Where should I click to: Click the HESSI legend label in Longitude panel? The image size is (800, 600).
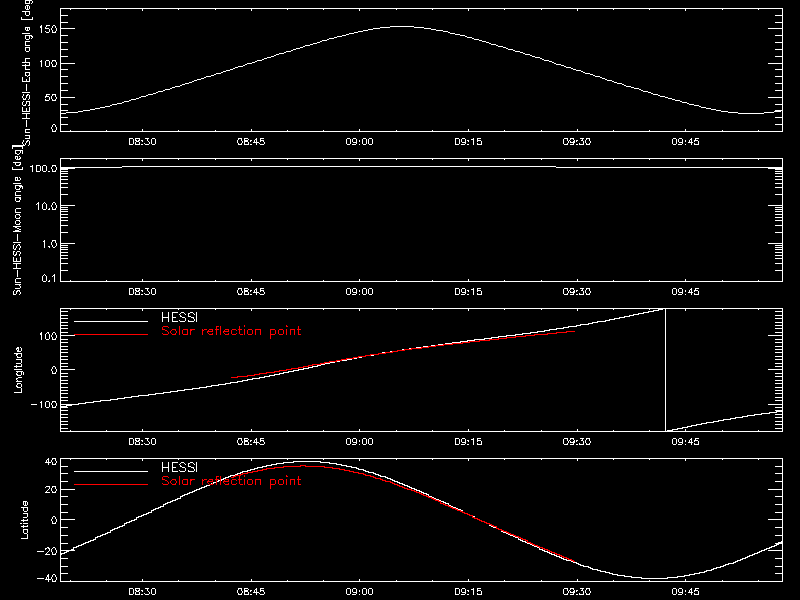click(179, 318)
